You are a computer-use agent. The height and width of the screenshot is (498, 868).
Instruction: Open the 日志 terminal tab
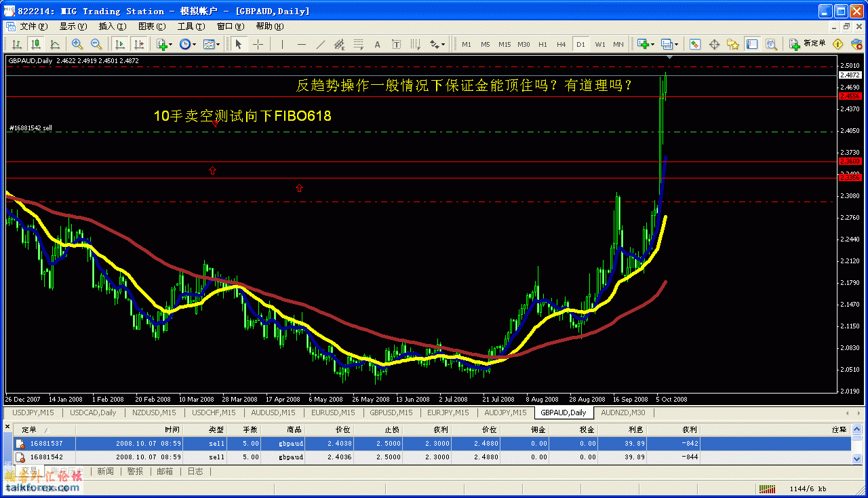195,471
